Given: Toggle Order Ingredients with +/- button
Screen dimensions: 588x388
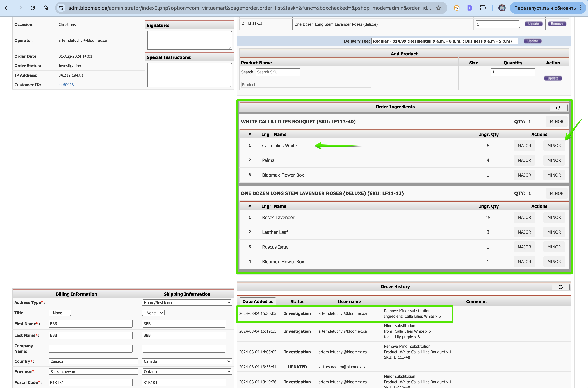Looking at the screenshot, I should [558, 108].
